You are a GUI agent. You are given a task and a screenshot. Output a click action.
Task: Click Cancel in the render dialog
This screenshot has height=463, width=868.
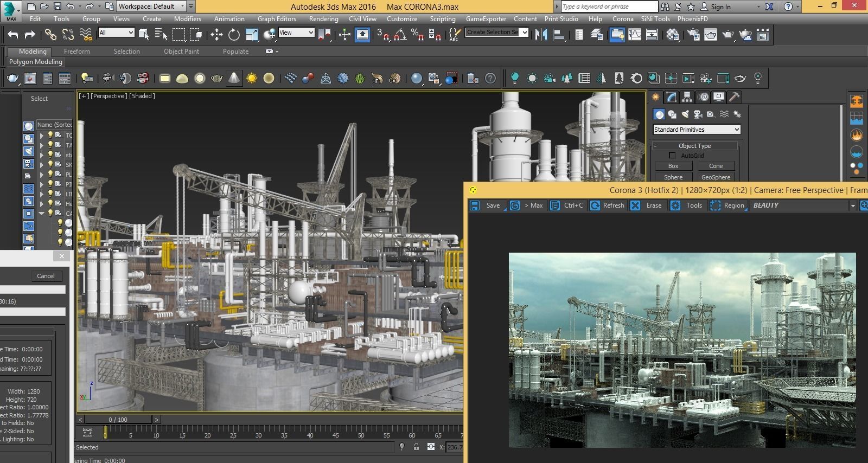point(46,276)
